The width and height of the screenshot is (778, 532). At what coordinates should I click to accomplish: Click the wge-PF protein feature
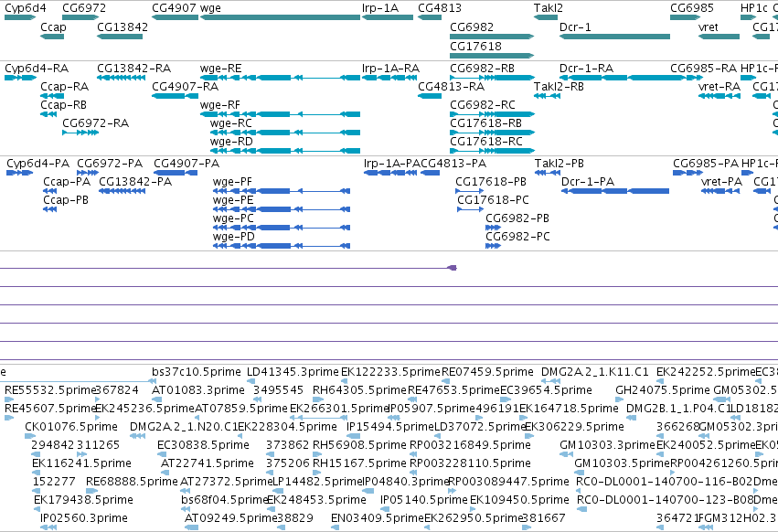tap(282, 191)
